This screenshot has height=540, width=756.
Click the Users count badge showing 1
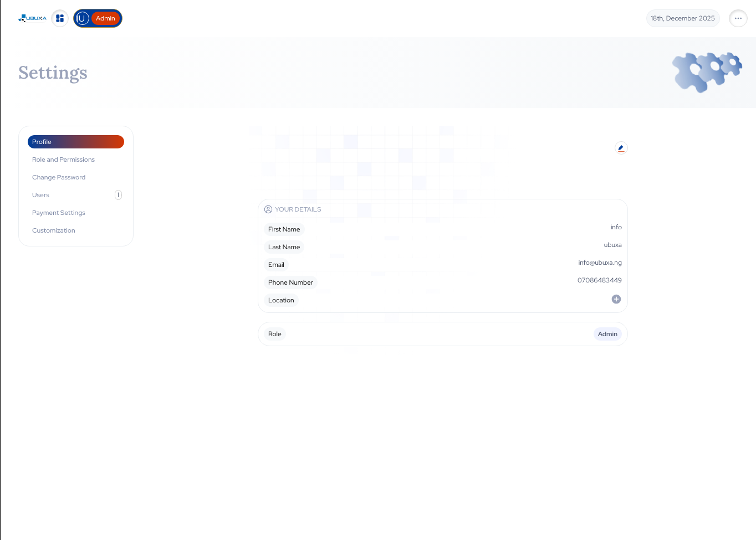(118, 195)
